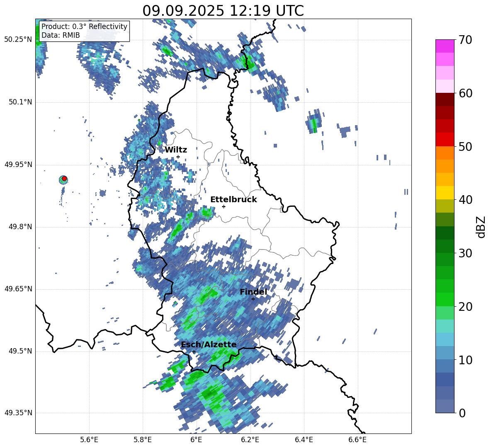Click the colorbar tick label 10
The width and height of the screenshot is (491, 448).
465,360
